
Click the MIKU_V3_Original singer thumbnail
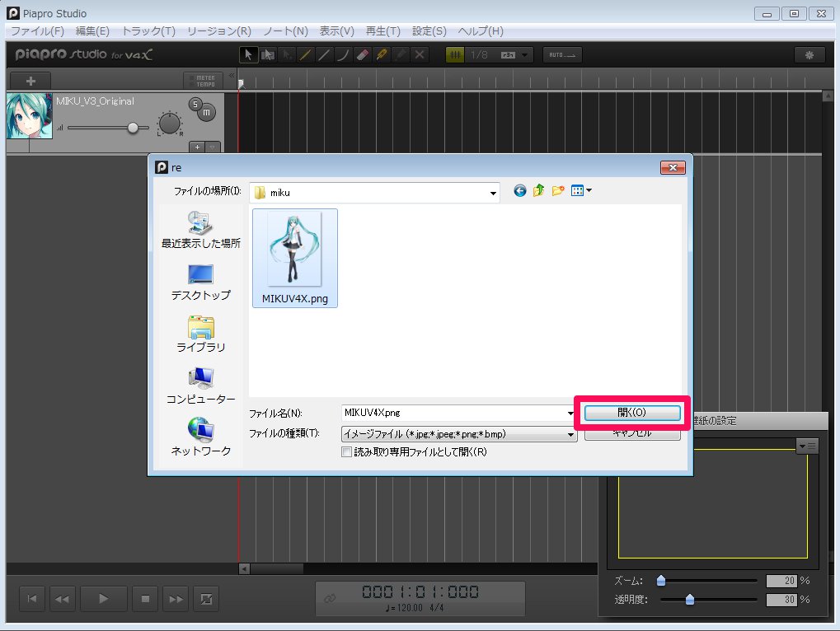pos(30,115)
